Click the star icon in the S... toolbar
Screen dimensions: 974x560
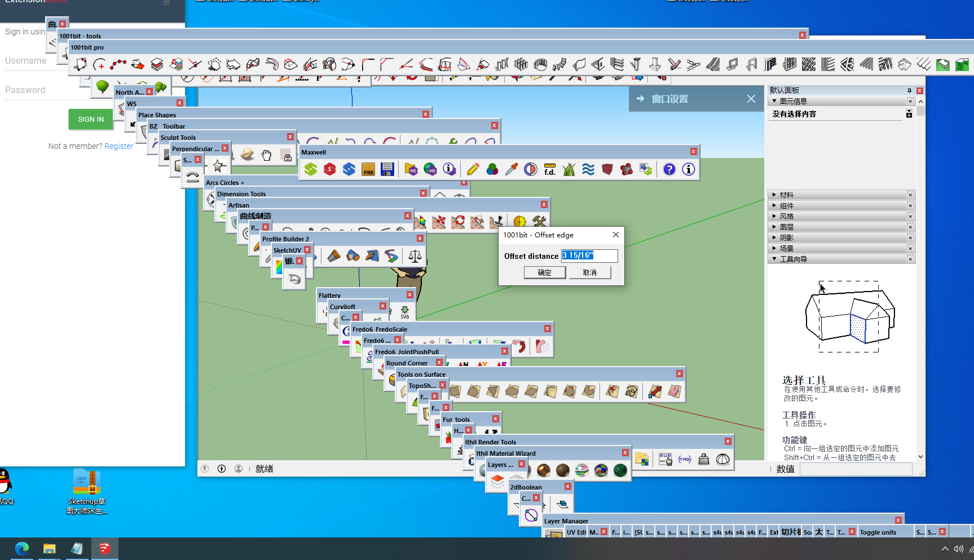(218, 166)
